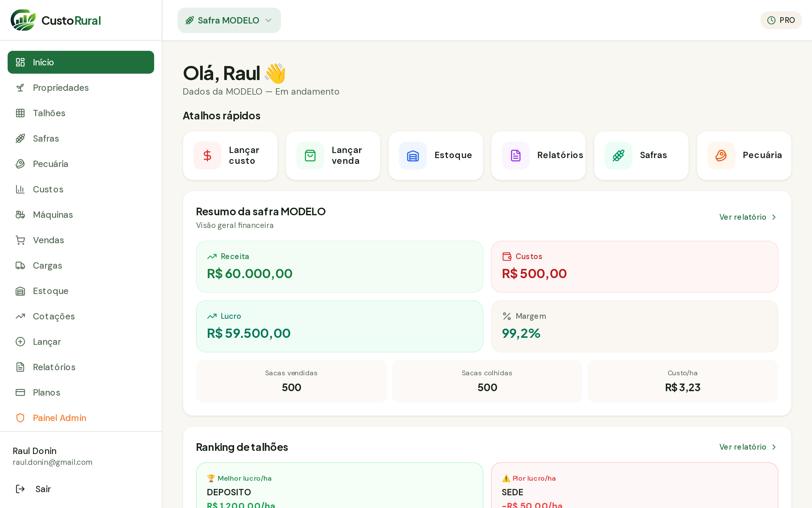The height and width of the screenshot is (508, 812).
Task: Click the Propriedades sprout icon
Action: (20, 88)
